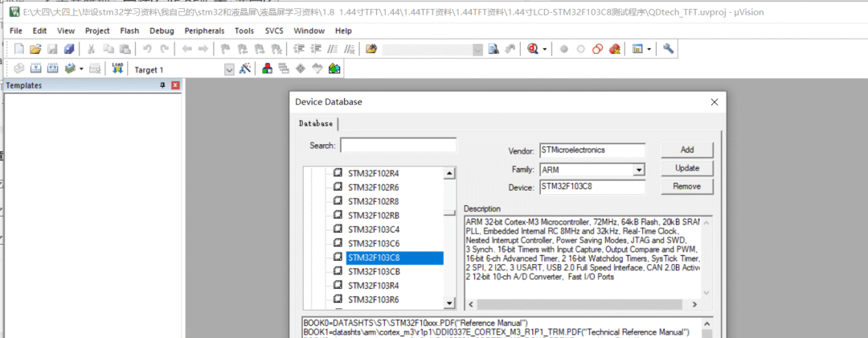Open the toolbar find text dropdown
Image resolution: width=868 pixels, height=338 pixels.
coord(477,50)
